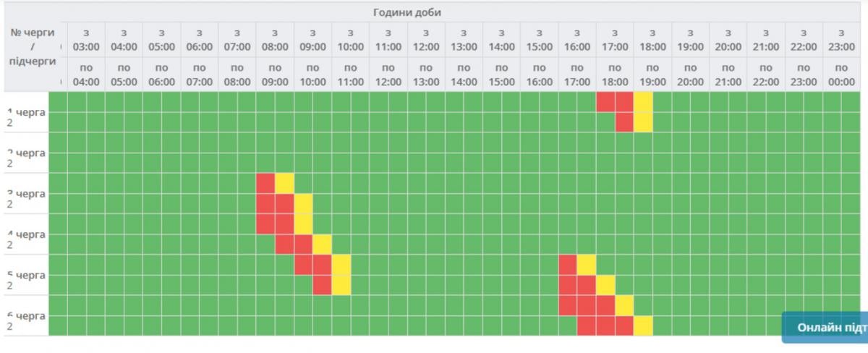Image resolution: width=868 pixels, height=353 pixels.
Task: Click the yellow cell in the top row
Action: coord(643,102)
